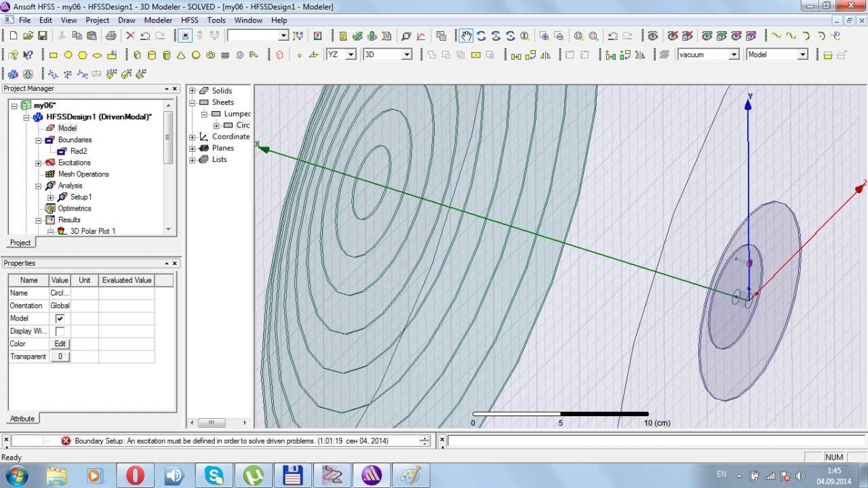Click the Print icon in toolbar
868x488 pixels.
pos(111,36)
